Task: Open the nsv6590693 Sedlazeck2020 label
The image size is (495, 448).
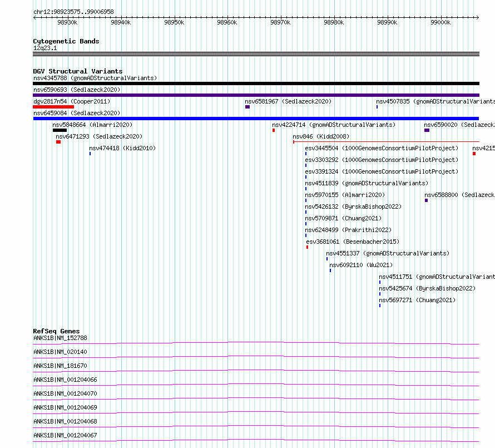Action: [77, 90]
